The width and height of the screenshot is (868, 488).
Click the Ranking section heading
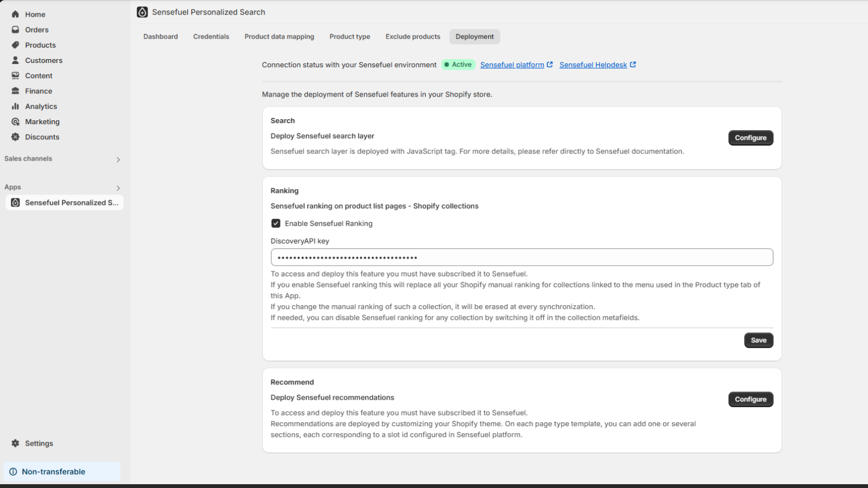click(x=284, y=190)
